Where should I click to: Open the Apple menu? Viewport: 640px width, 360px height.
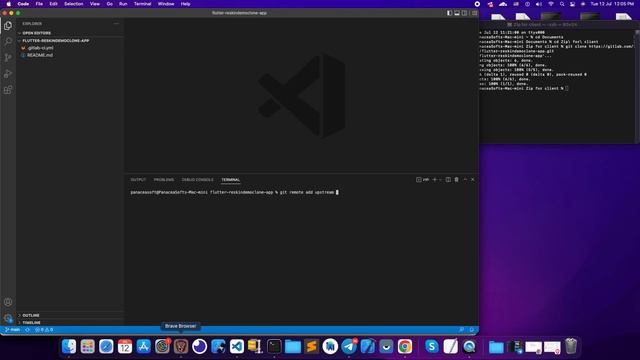tap(9, 4)
